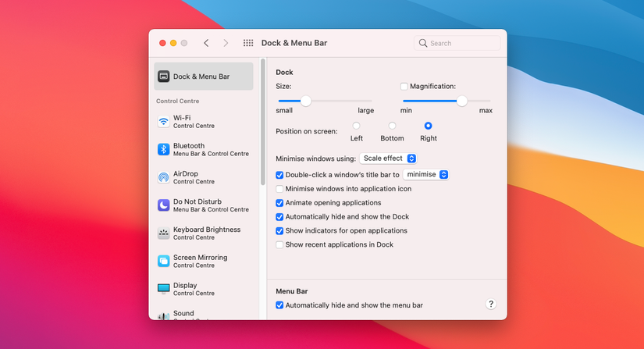Disable Animate opening applications
The height and width of the screenshot is (349, 644).
pos(280,203)
